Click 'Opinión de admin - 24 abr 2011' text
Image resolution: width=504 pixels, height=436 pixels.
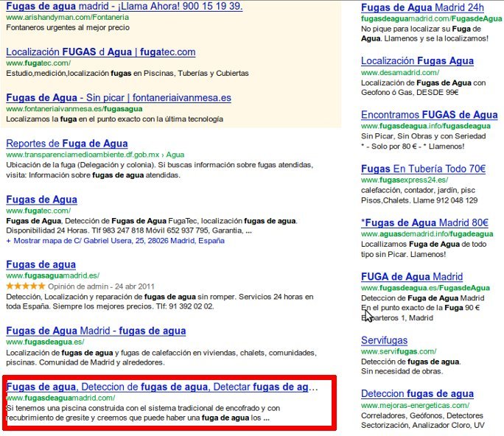pos(101,286)
